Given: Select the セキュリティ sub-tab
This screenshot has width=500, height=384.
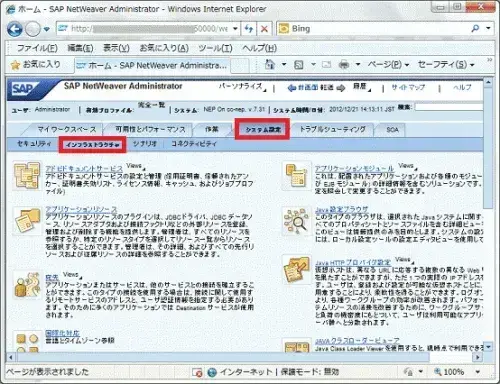Looking at the screenshot, I should [34, 144].
